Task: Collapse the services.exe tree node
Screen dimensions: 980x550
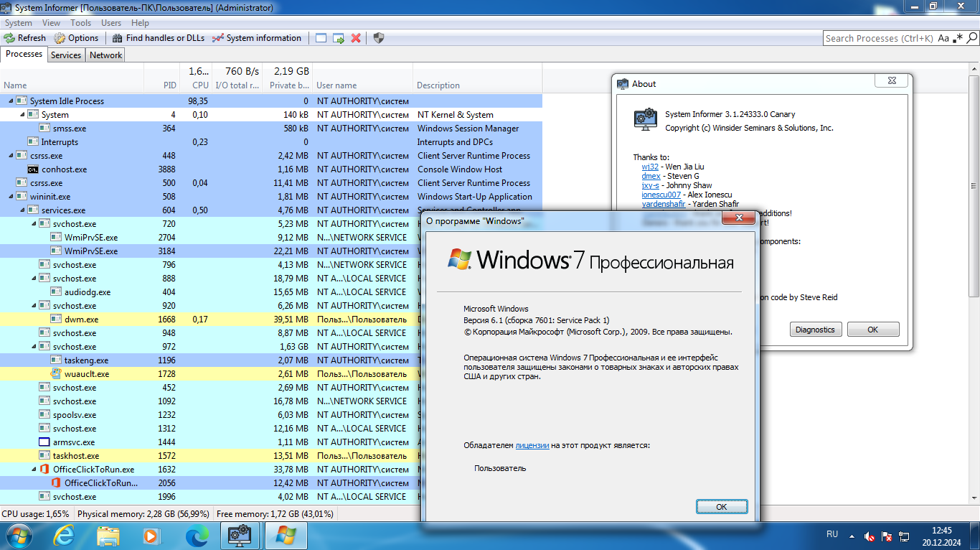Action: point(22,210)
